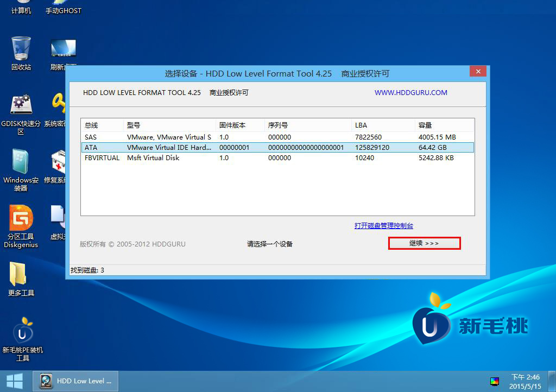
Task: Select the SAS device row
Action: tap(277, 137)
